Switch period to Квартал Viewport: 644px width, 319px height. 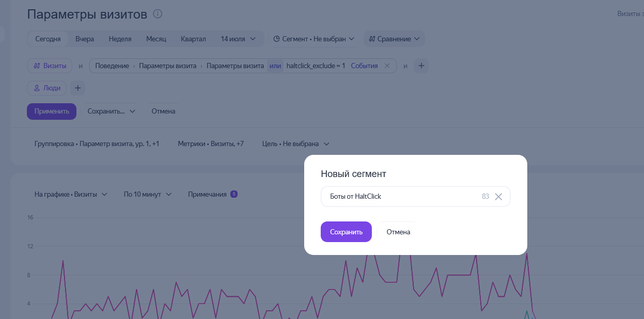coord(193,39)
